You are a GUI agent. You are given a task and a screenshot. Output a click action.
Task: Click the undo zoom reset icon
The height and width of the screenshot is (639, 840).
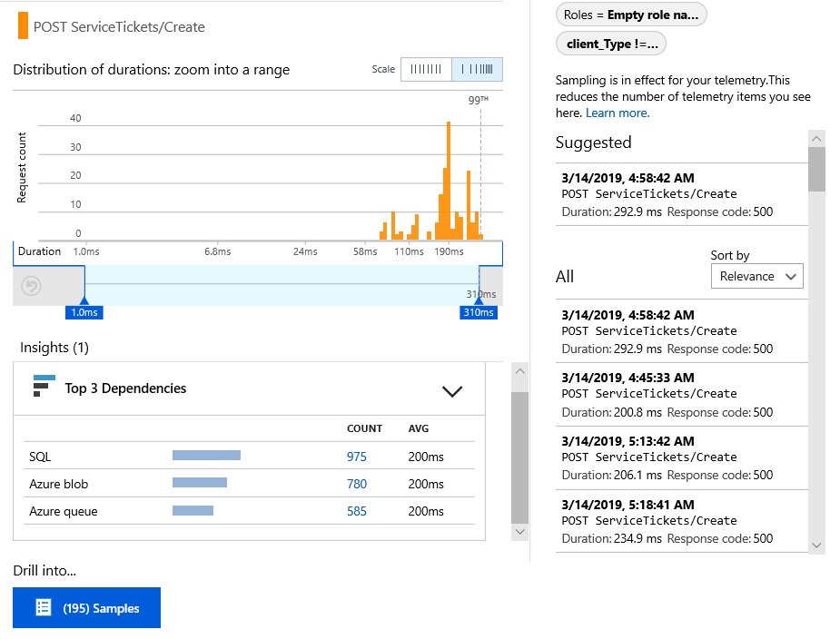[32, 287]
